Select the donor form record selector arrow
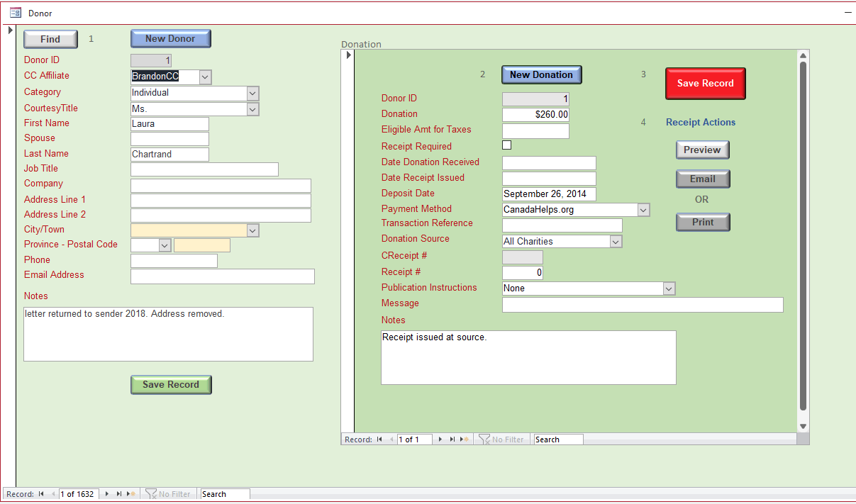856x504 pixels. 11,30
